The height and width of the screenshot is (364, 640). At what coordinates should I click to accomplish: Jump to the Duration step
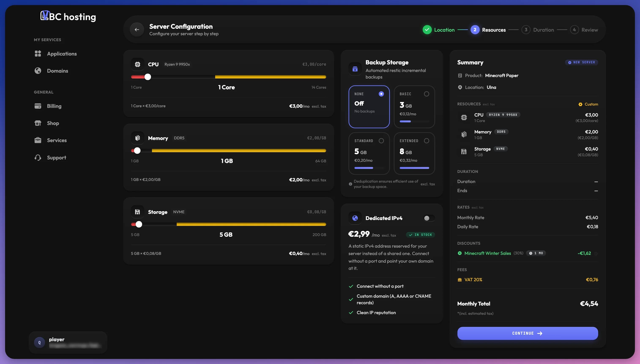[538, 30]
